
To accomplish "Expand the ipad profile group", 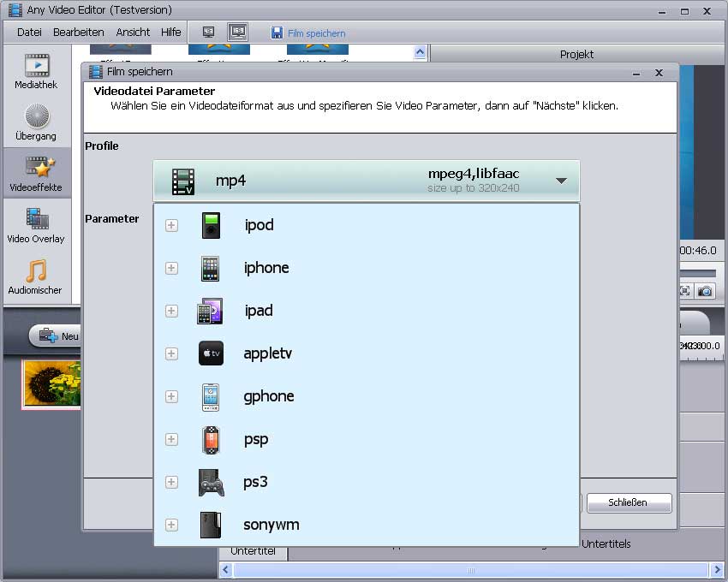I will coord(171,311).
